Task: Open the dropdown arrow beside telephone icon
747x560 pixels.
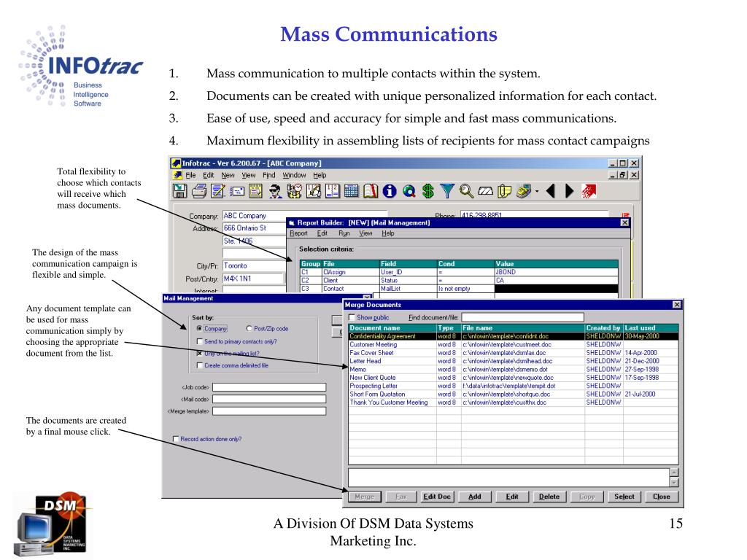Action: tap(537, 192)
